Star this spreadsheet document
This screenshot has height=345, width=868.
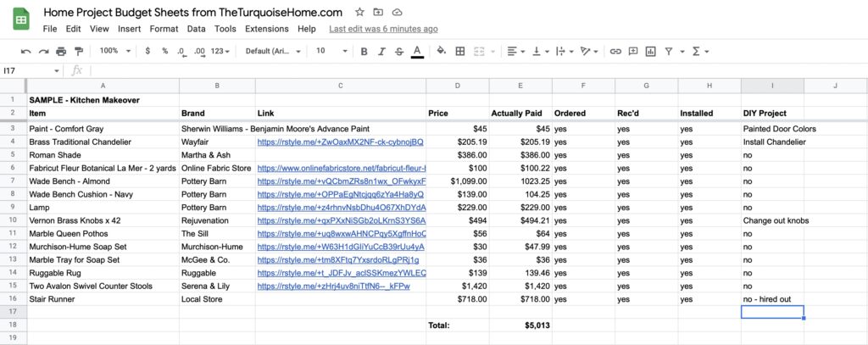click(359, 12)
